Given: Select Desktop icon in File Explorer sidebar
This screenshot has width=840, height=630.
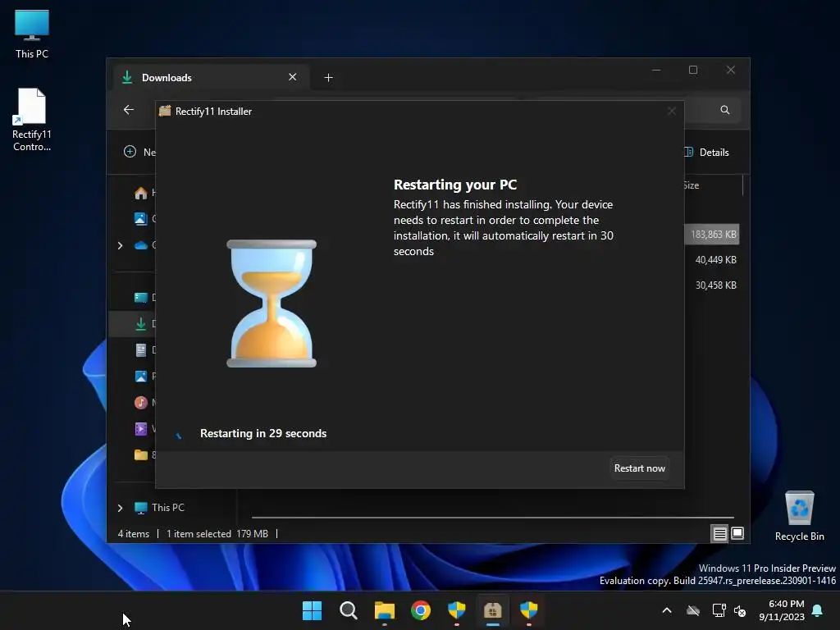Looking at the screenshot, I should [x=141, y=297].
